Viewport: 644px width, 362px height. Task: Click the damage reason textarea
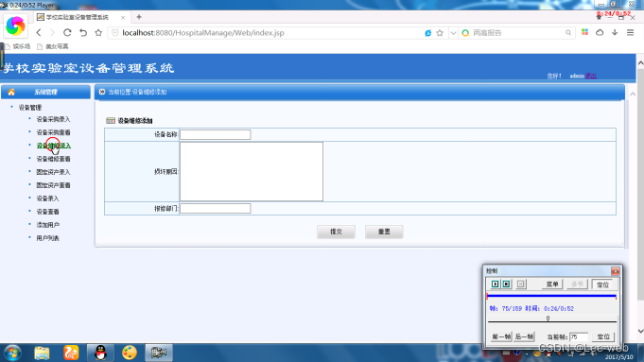252,172
